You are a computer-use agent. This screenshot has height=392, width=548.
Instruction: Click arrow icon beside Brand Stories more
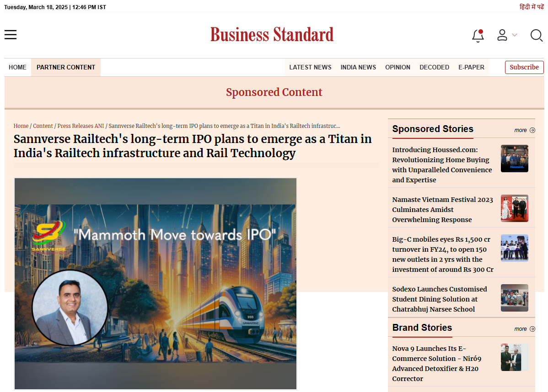coord(532,329)
